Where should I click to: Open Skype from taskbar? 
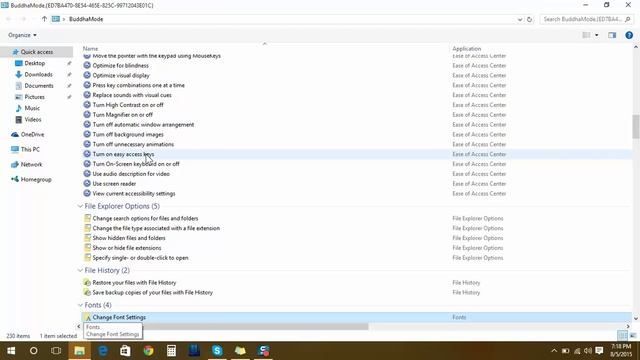click(x=217, y=351)
